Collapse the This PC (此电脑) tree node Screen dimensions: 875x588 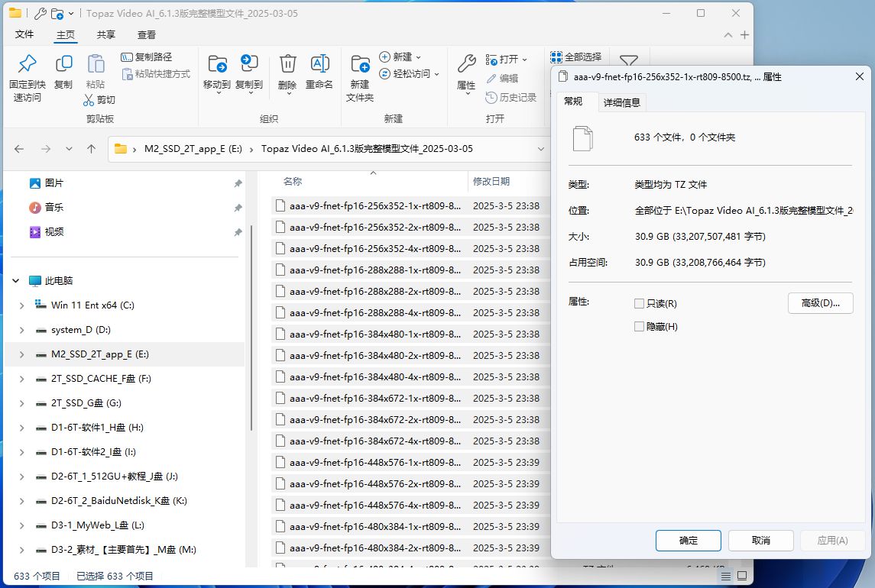[x=16, y=280]
